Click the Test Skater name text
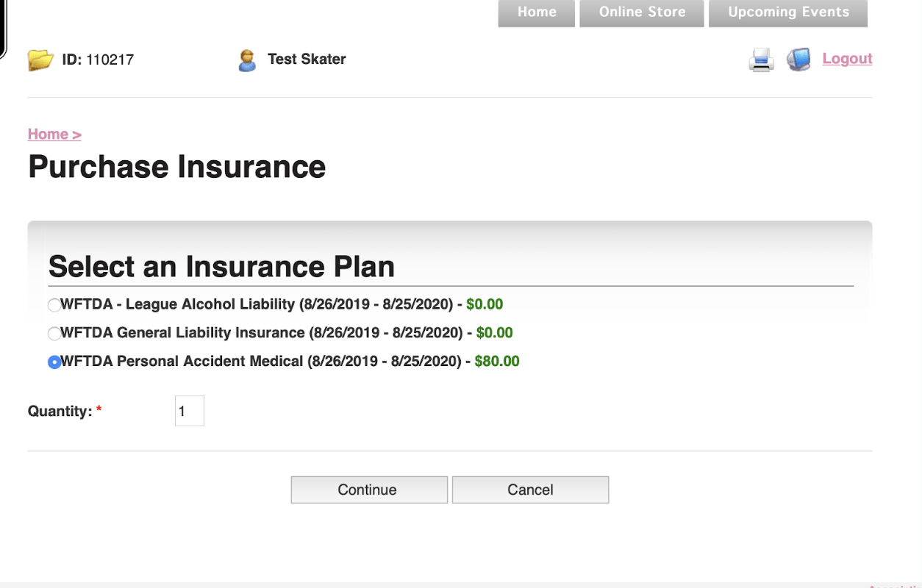The height and width of the screenshot is (588, 922). (307, 59)
